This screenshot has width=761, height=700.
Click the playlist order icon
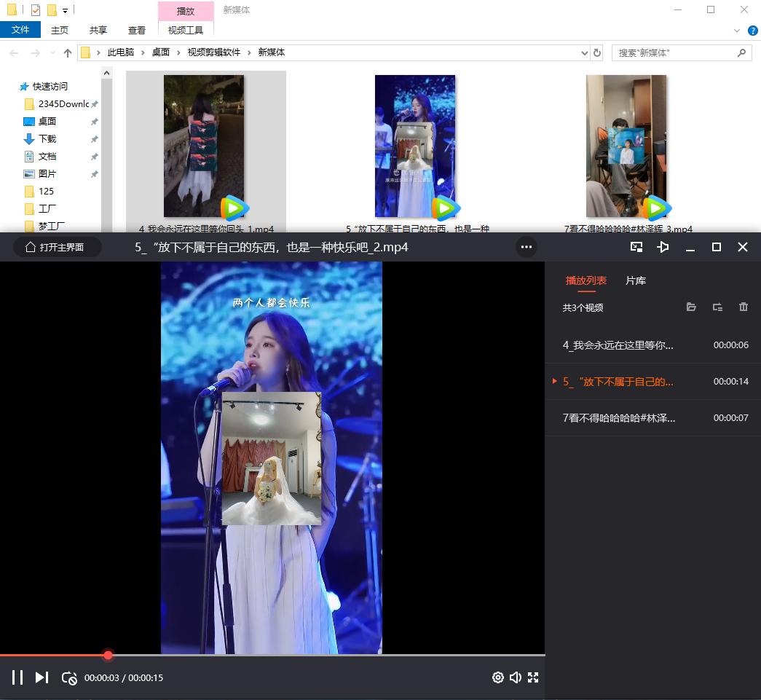717,307
